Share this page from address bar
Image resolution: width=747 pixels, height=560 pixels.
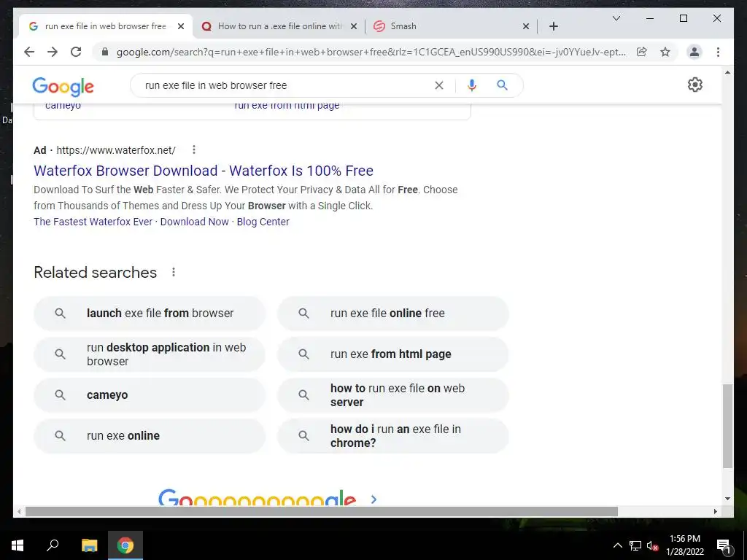(x=642, y=52)
